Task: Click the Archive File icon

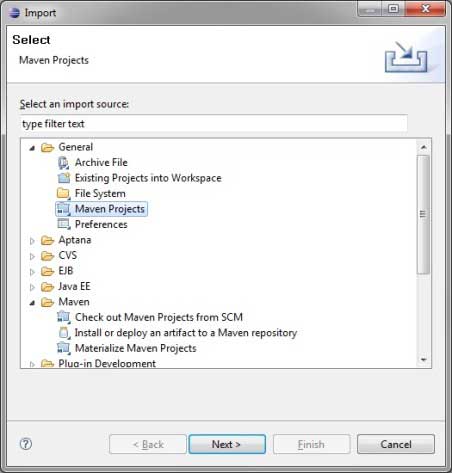Action: coord(64,163)
